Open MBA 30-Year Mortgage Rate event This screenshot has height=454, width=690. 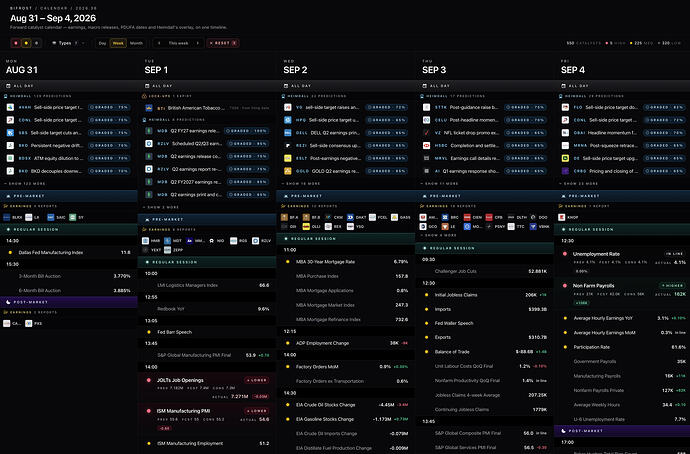click(346, 261)
